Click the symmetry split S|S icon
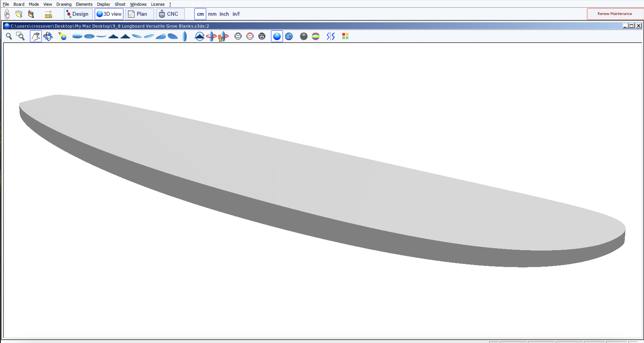 [x=330, y=36]
